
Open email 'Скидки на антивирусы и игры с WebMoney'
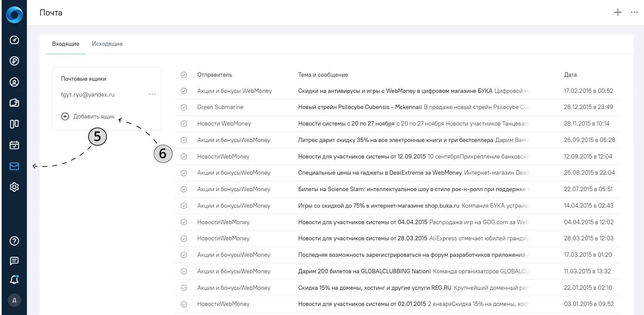click(395, 91)
